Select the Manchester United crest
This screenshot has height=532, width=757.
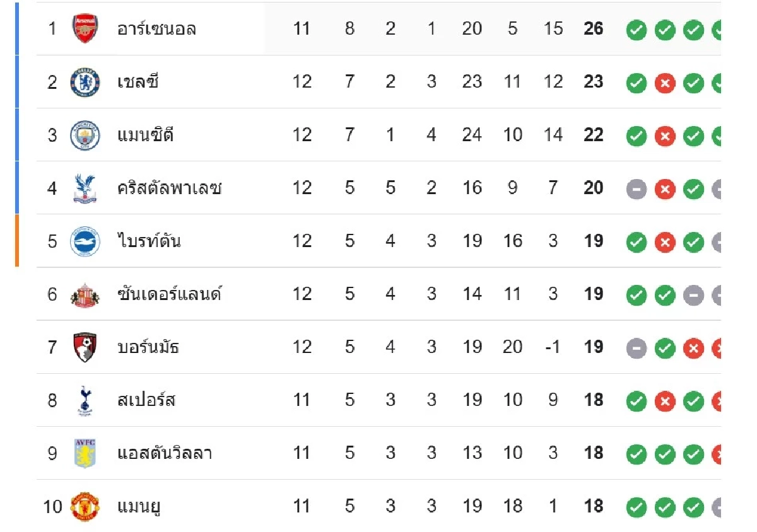[x=85, y=506]
